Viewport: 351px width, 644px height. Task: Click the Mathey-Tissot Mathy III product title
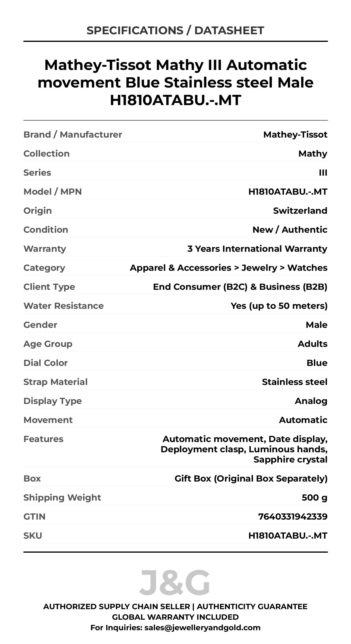(x=175, y=82)
